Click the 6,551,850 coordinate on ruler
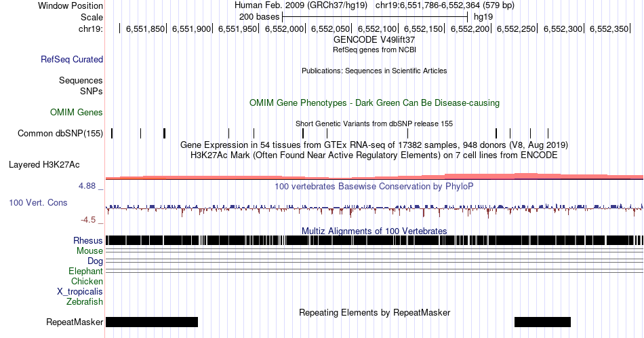644x338 pixels. point(145,29)
